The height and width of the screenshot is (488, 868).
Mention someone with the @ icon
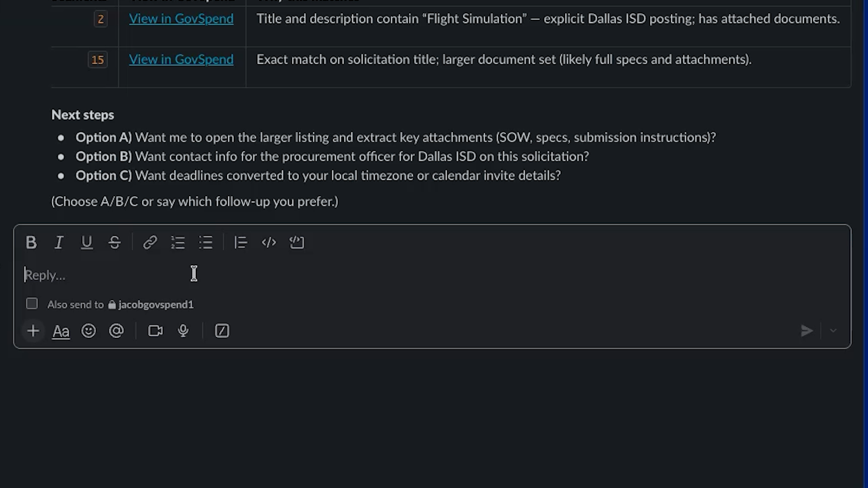pos(116,331)
